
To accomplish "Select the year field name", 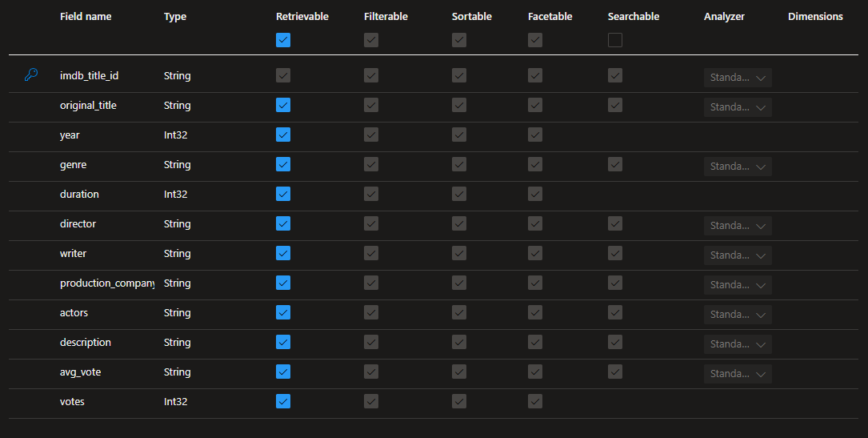I will [70, 135].
